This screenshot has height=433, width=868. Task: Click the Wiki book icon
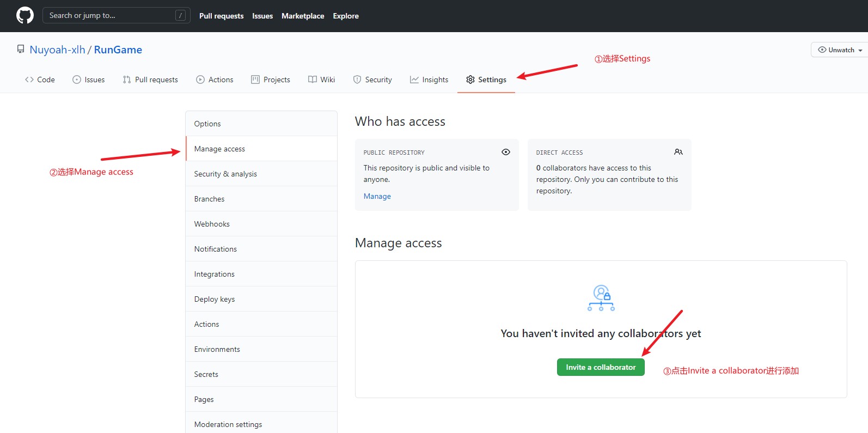(313, 80)
